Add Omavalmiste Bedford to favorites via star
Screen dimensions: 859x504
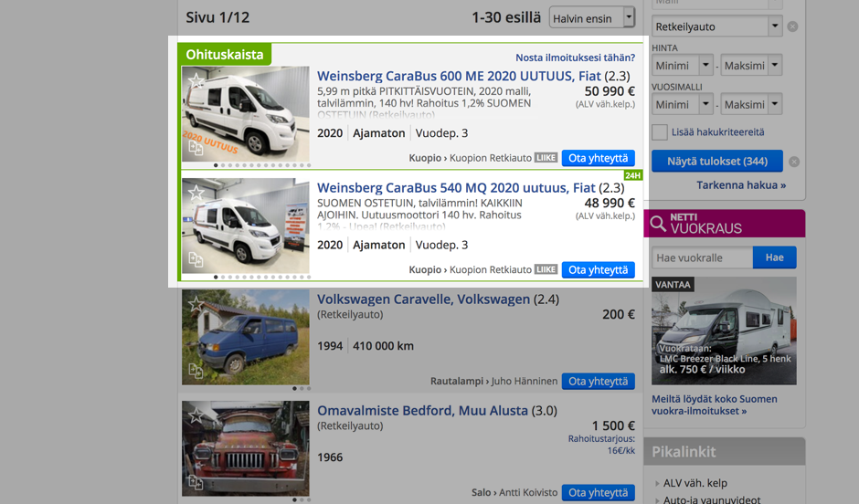196,416
